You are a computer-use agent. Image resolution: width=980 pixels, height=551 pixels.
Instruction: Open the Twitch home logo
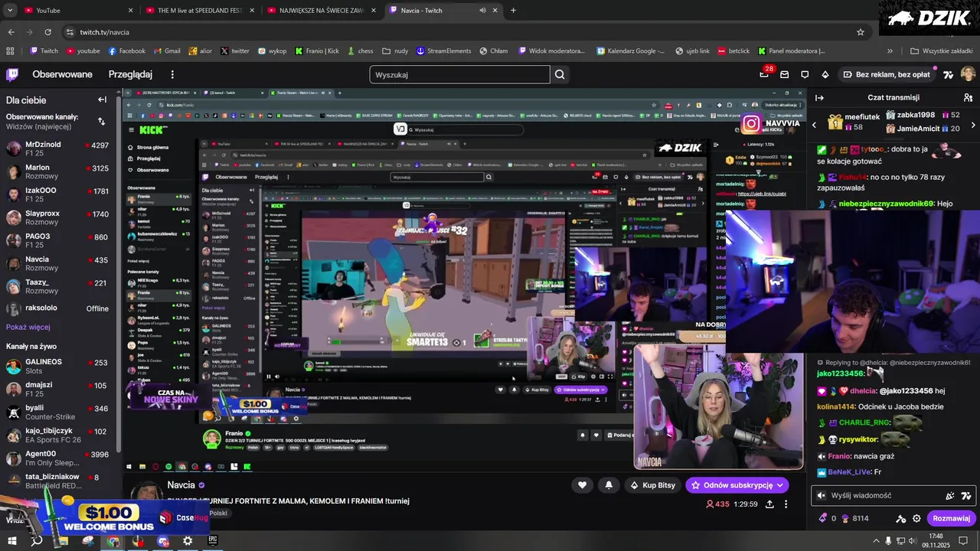click(x=12, y=74)
